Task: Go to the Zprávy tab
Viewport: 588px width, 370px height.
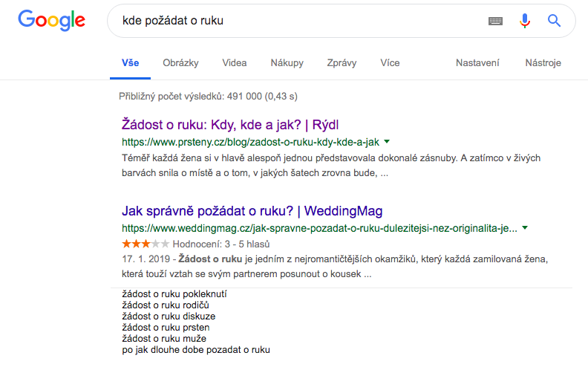Action: [342, 62]
